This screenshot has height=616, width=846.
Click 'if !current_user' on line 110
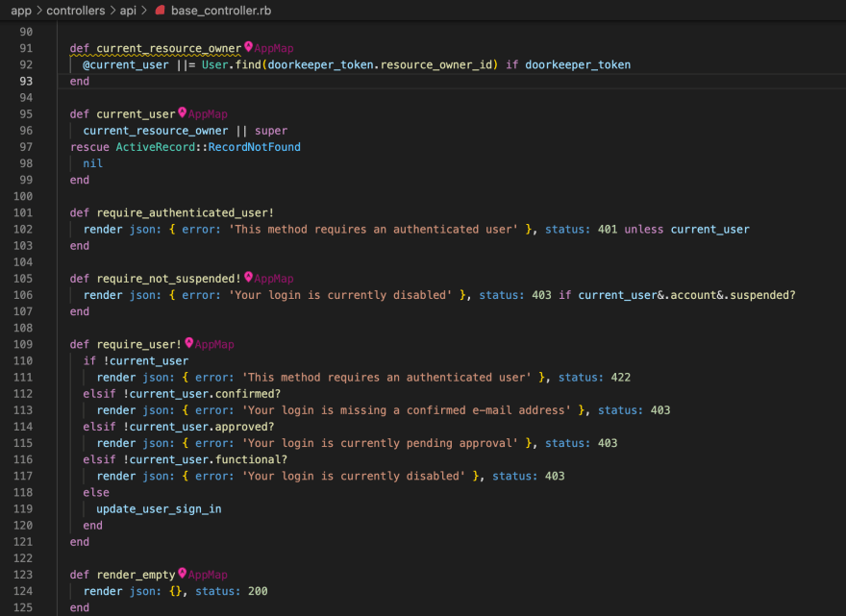click(136, 361)
